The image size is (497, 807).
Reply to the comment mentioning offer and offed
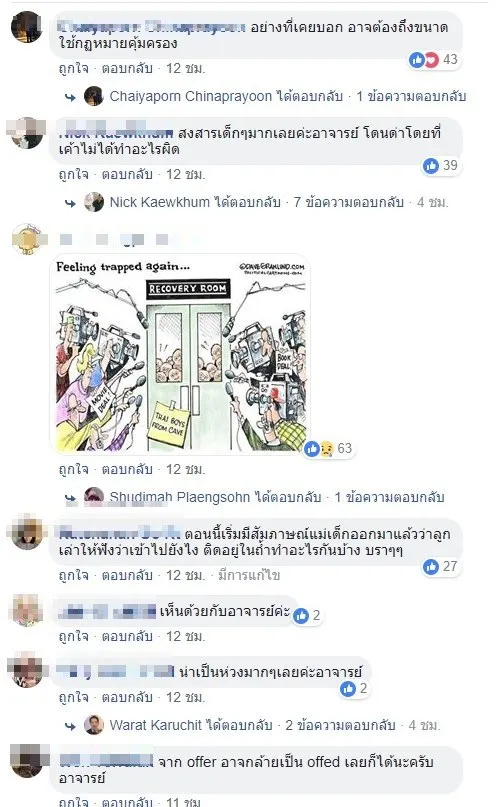(127, 801)
